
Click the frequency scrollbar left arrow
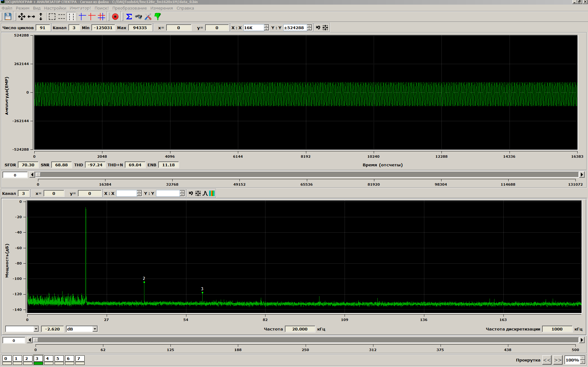(x=29, y=340)
